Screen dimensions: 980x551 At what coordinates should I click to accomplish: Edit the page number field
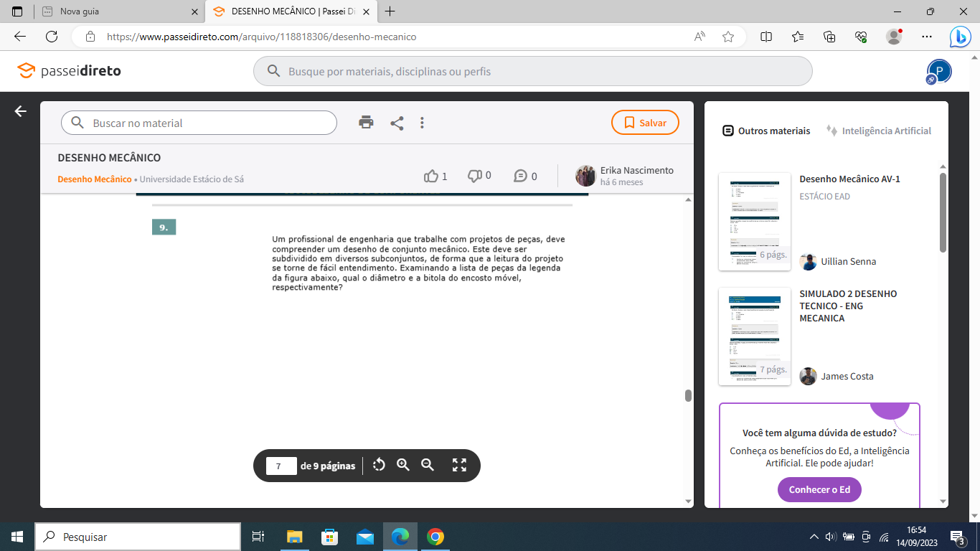281,466
